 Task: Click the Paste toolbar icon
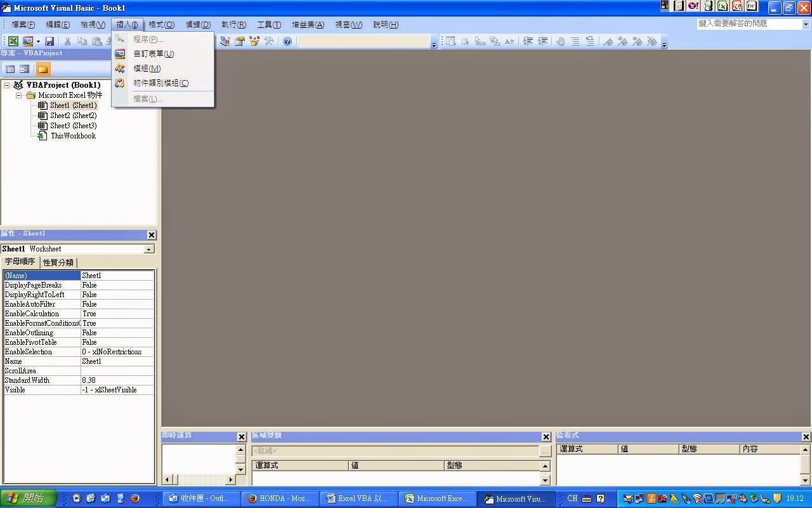coord(96,41)
